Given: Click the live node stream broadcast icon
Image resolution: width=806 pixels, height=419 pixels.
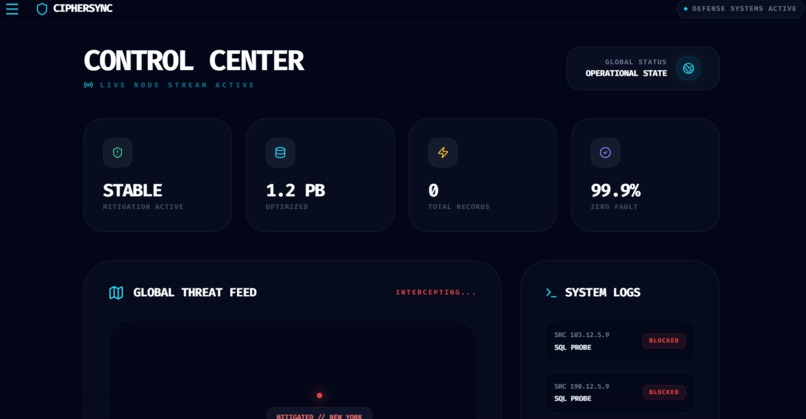Looking at the screenshot, I should click(88, 85).
